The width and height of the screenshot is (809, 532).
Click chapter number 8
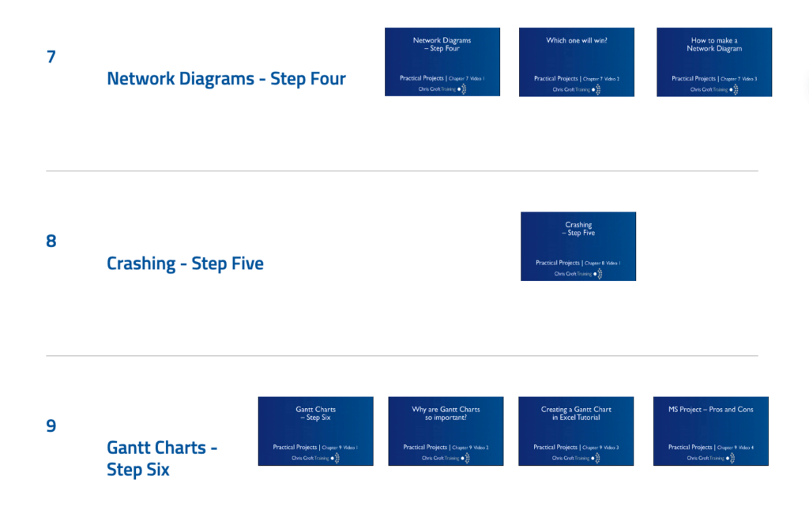click(x=51, y=242)
